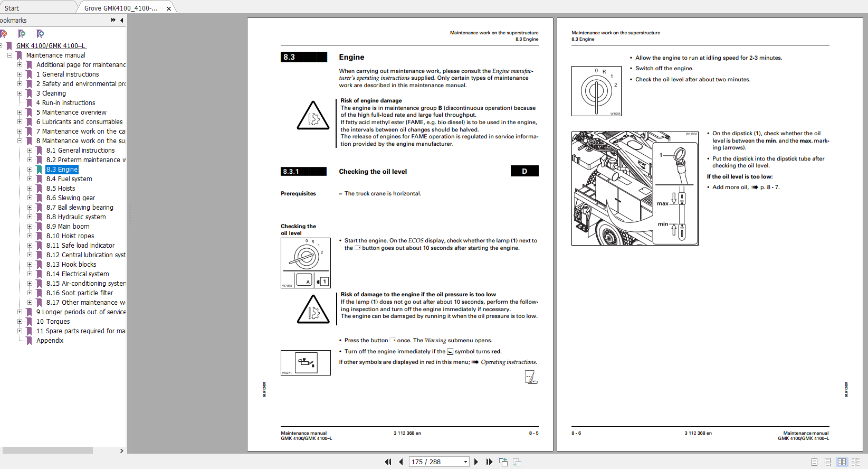Toggle two-page facing view
The width and height of the screenshot is (868, 469).
click(842, 462)
